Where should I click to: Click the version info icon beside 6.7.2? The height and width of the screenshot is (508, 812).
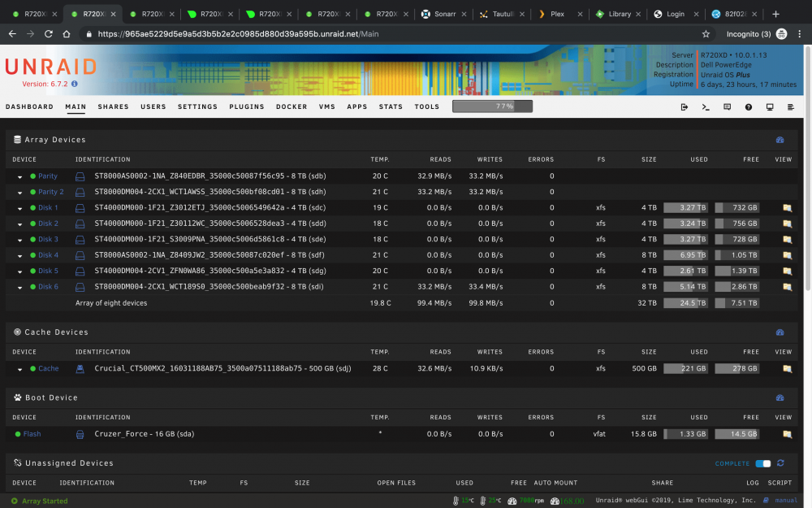[x=75, y=84]
